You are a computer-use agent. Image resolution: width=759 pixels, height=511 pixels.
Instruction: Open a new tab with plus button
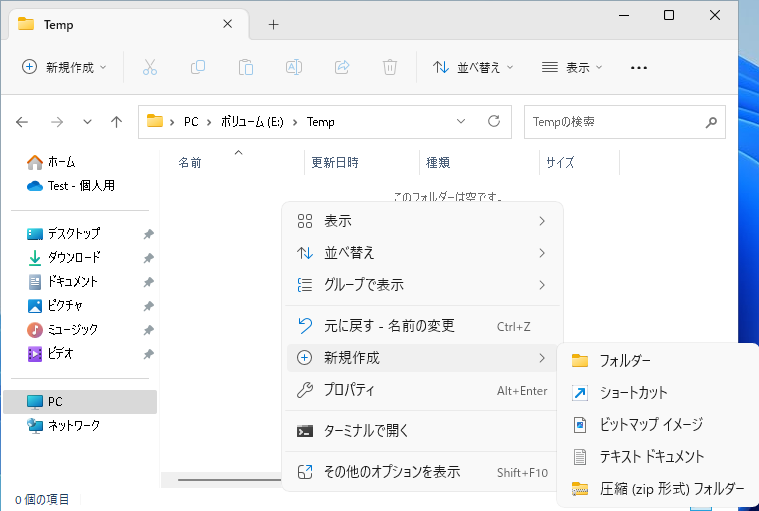pyautogui.click(x=273, y=24)
